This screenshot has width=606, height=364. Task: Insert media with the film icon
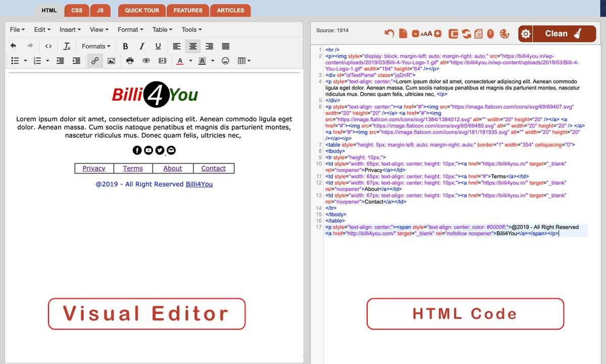point(162,61)
